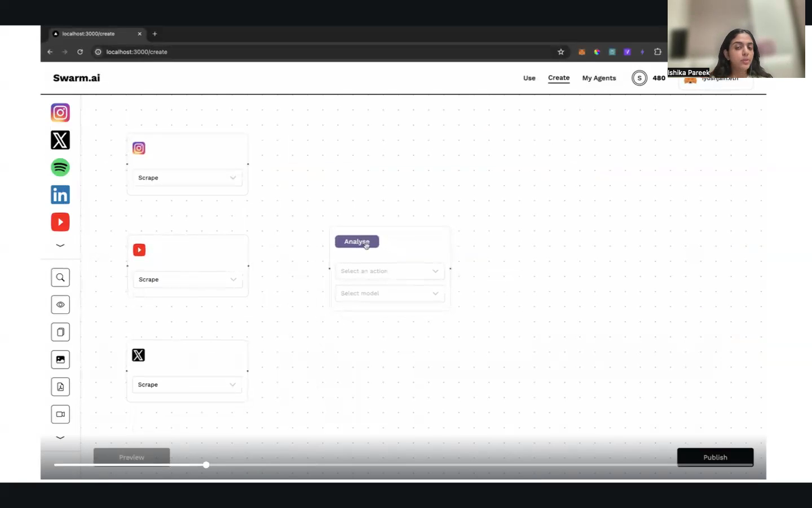Click Instagram logo on the first canvas node

tap(139, 148)
